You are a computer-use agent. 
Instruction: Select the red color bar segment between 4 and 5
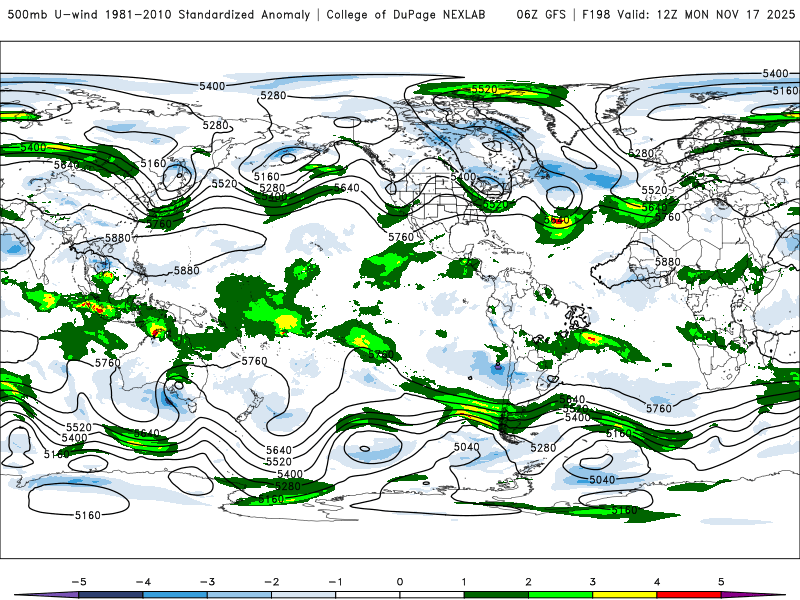click(689, 595)
